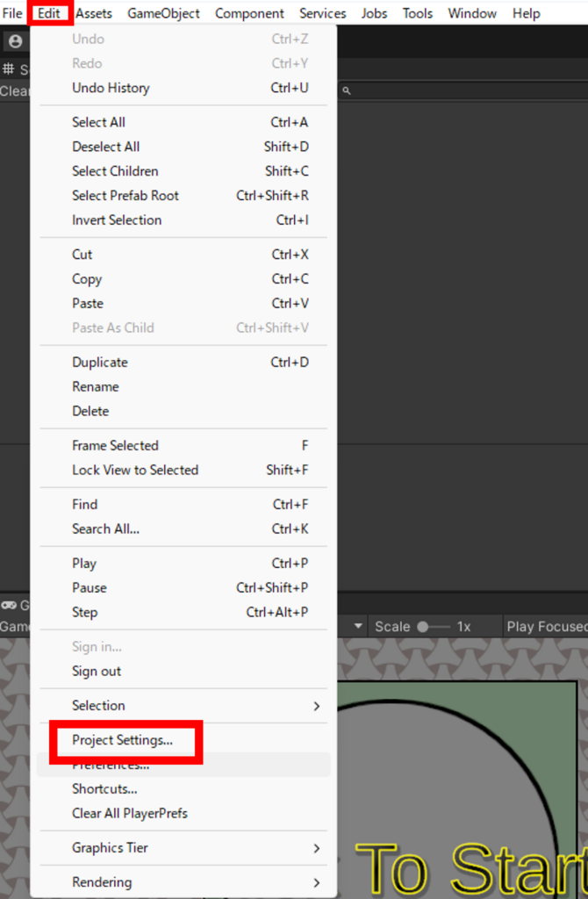588x899 pixels.
Task: Expand the Graphics Tier submenu
Action: coord(317,848)
